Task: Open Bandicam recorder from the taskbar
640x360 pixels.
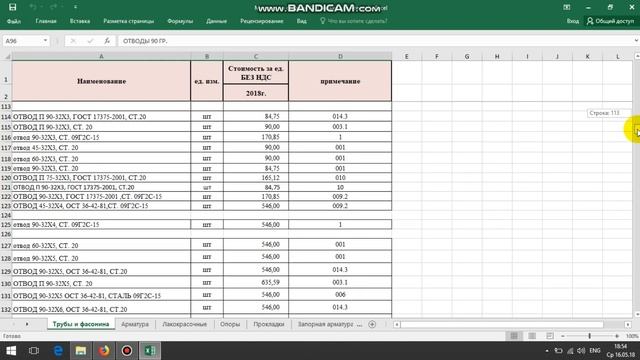Action: [x=127, y=351]
